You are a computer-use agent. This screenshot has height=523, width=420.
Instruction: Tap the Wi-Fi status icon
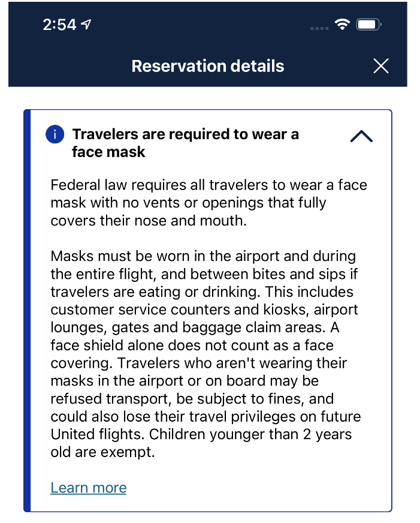pyautogui.click(x=342, y=25)
